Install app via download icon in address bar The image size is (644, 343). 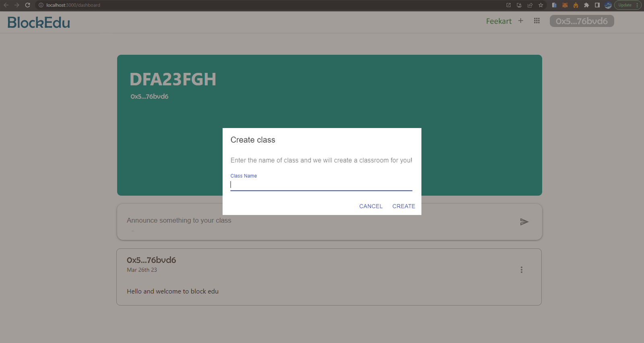tap(519, 5)
